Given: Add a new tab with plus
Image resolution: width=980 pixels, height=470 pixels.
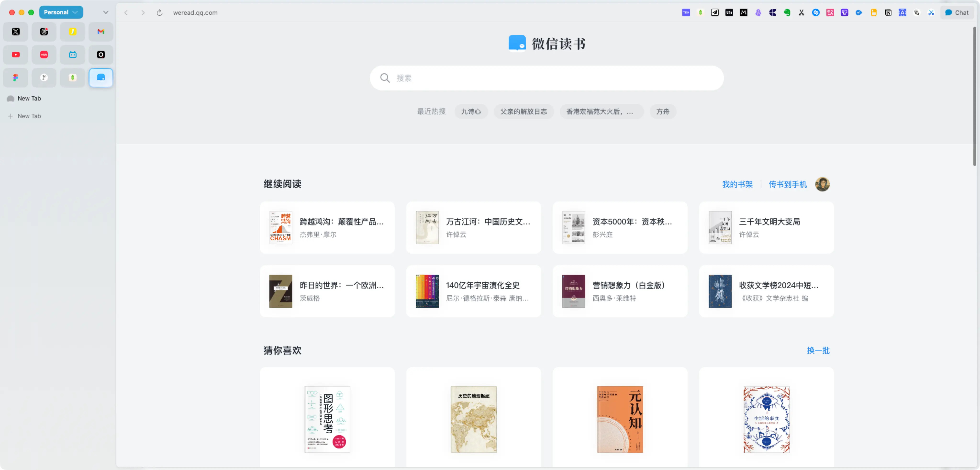Looking at the screenshot, I should coord(11,116).
